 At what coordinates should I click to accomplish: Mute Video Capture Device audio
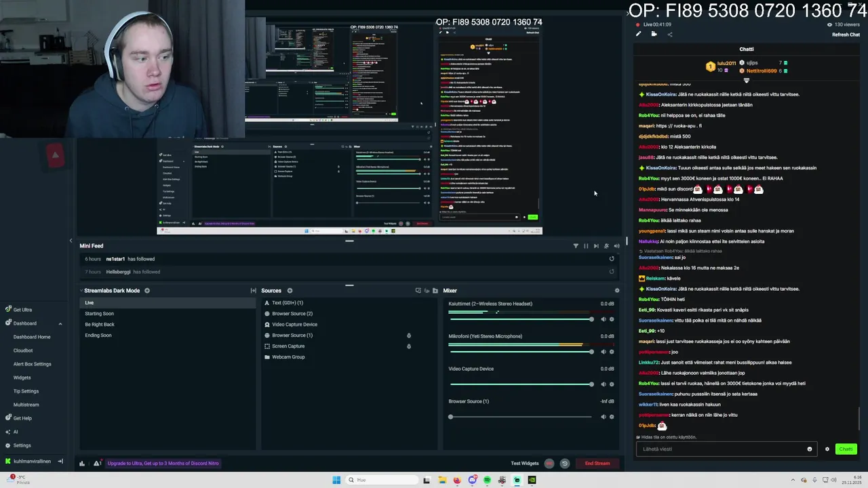point(603,384)
